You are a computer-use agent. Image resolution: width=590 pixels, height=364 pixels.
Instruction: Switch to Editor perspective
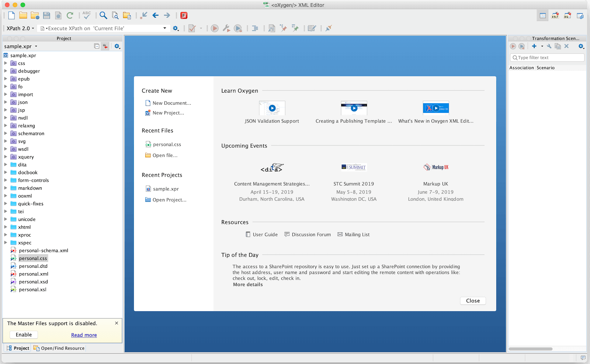[543, 15]
